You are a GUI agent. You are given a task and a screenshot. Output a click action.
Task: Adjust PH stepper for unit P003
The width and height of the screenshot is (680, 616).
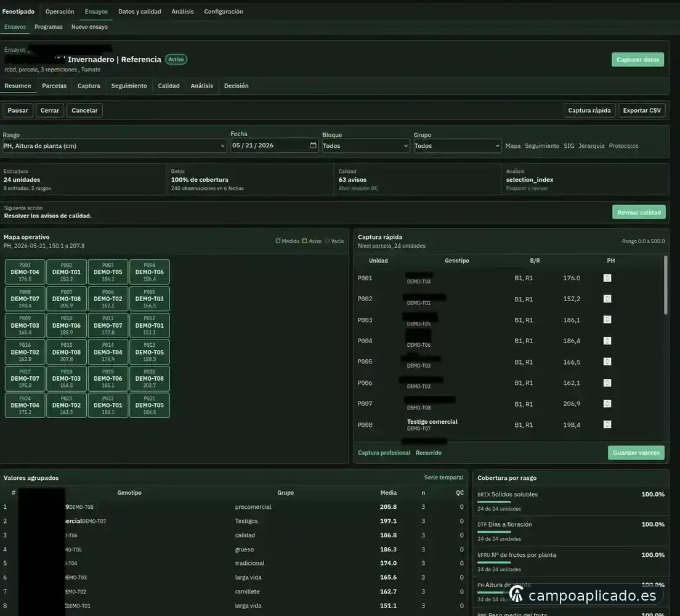tap(607, 320)
